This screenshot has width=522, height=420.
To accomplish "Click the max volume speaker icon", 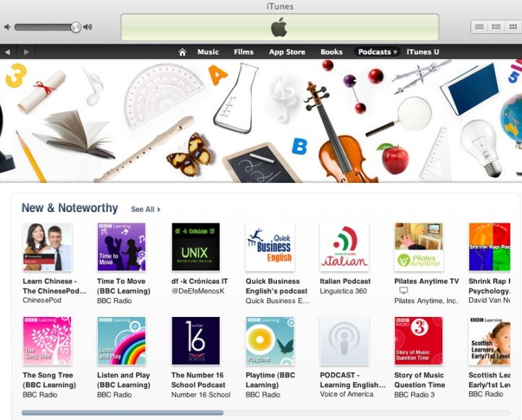I will coord(88,27).
